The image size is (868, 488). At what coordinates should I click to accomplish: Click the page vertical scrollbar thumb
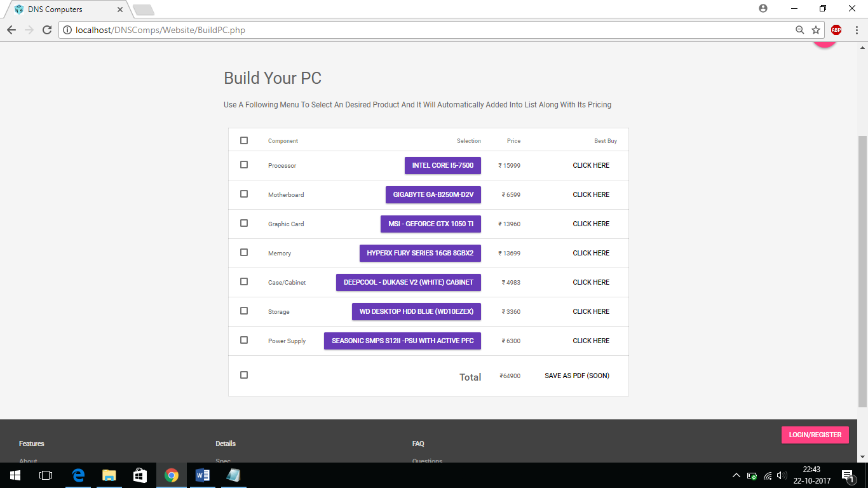click(x=862, y=271)
